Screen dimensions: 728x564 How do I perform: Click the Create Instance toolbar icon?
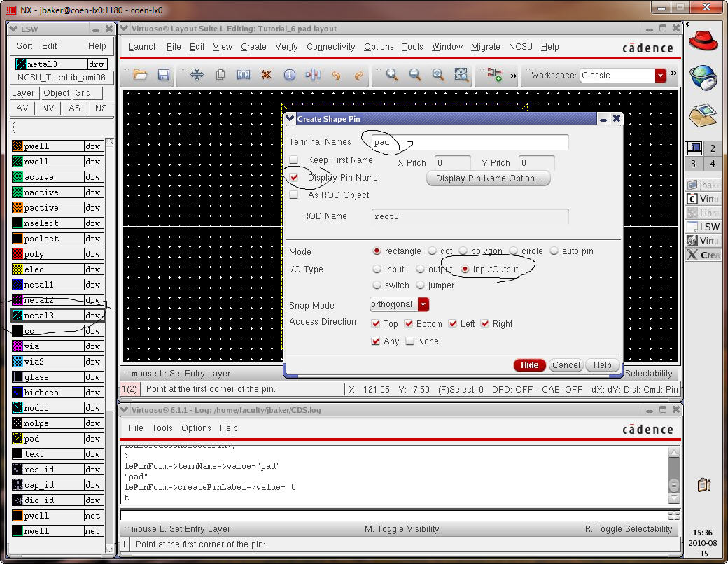(x=494, y=74)
